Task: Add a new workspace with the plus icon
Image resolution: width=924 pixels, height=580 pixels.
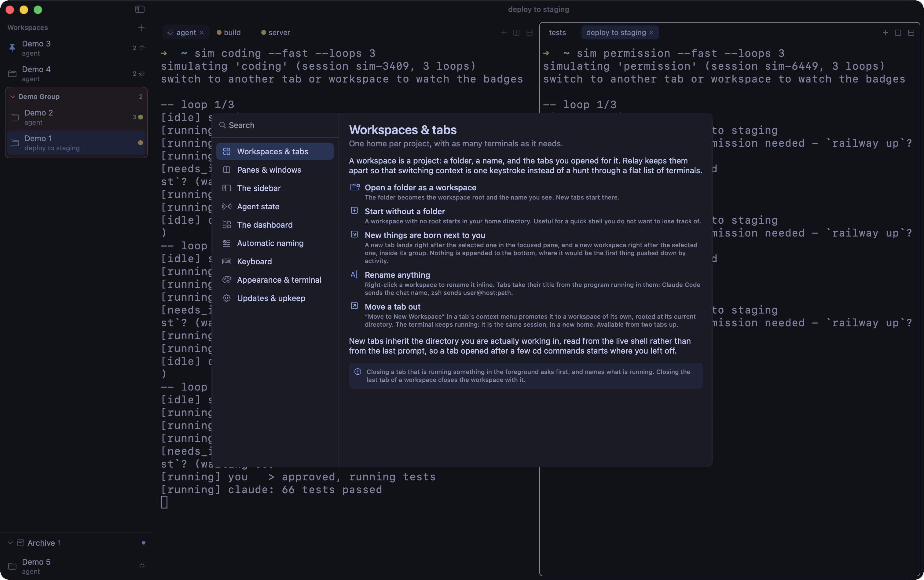Action: pyautogui.click(x=141, y=28)
